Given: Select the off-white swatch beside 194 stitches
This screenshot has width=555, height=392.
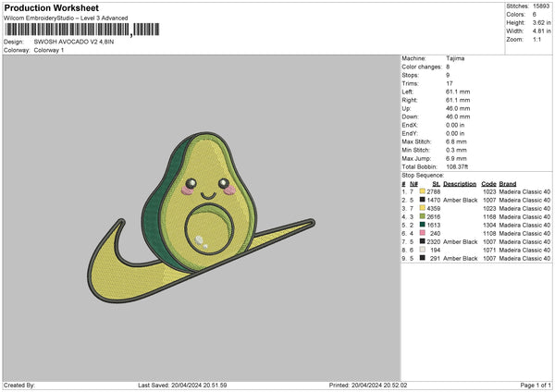Looking at the screenshot, I should tap(422, 250).
